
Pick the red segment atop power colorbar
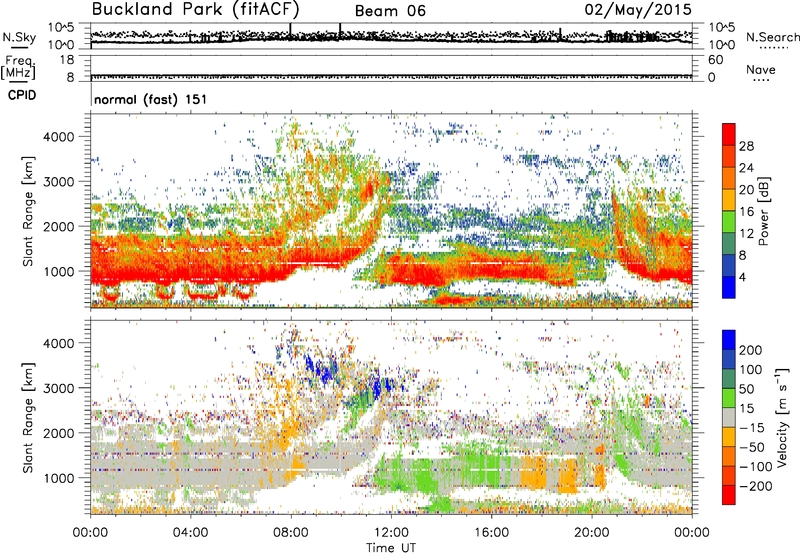[x=729, y=134]
